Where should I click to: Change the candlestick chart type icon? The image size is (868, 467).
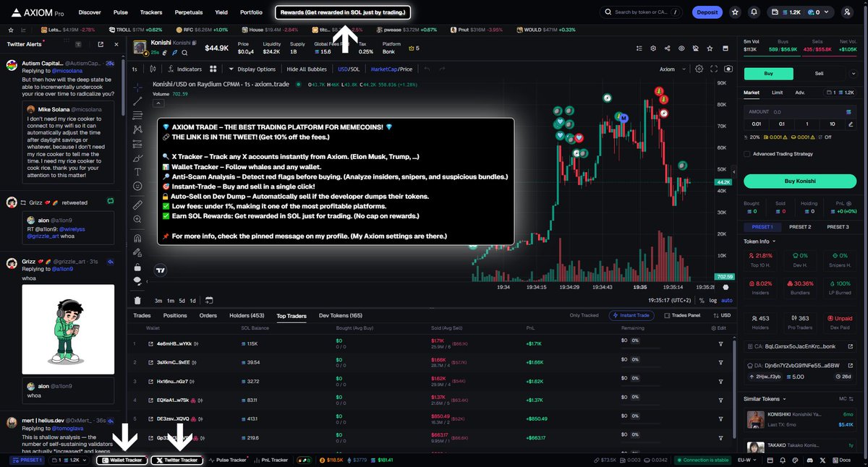[x=153, y=69]
